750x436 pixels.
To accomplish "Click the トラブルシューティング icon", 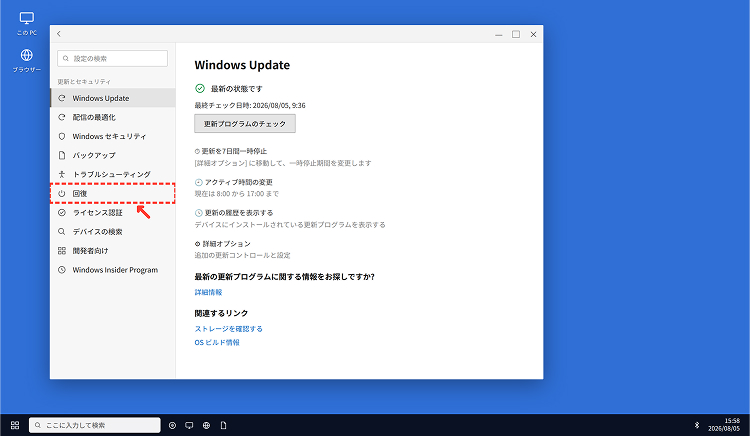I will (62, 174).
